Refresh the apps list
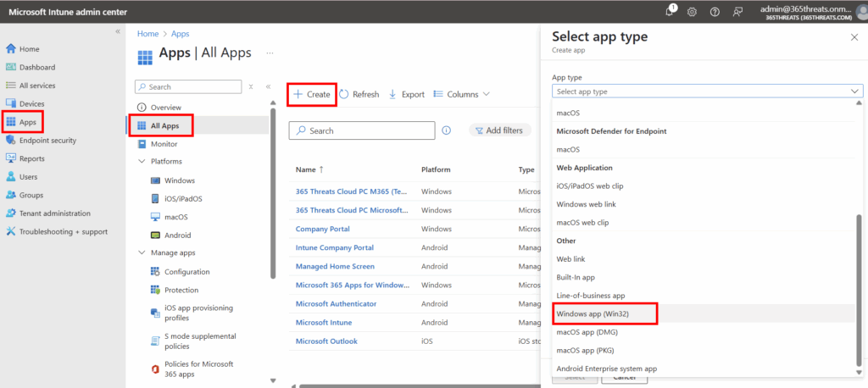 tap(359, 95)
